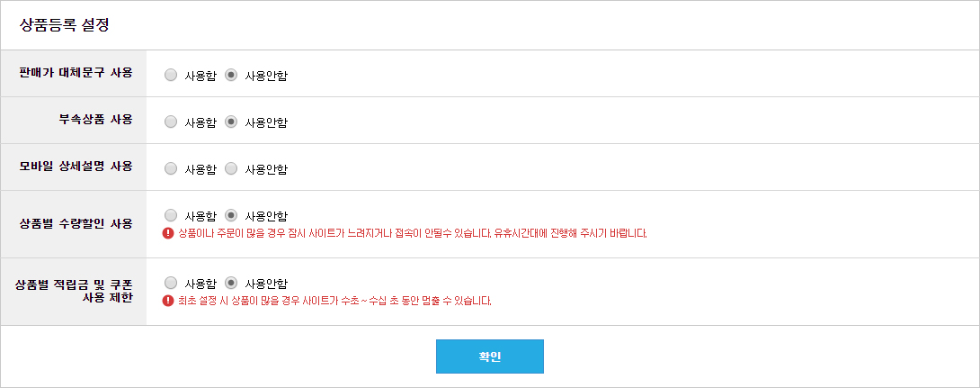Choose 사용안함 for 상품별 적립금 및 쿠폰 사용 제한
The height and width of the screenshot is (388, 980).
click(x=231, y=283)
